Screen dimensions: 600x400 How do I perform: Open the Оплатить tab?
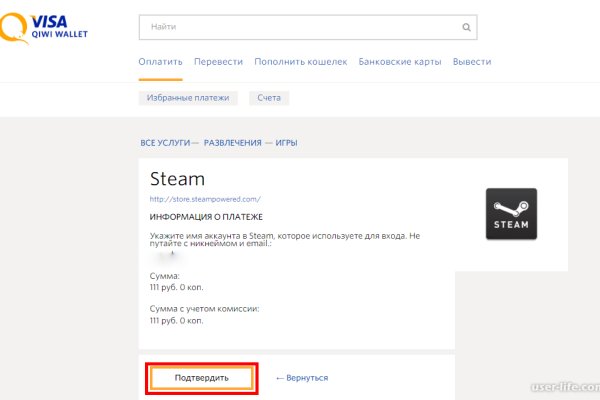pos(160,62)
